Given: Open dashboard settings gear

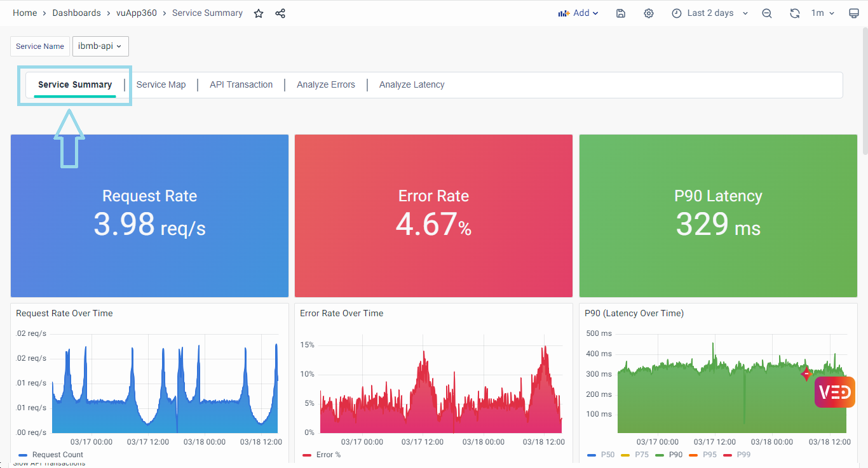Looking at the screenshot, I should click(648, 13).
